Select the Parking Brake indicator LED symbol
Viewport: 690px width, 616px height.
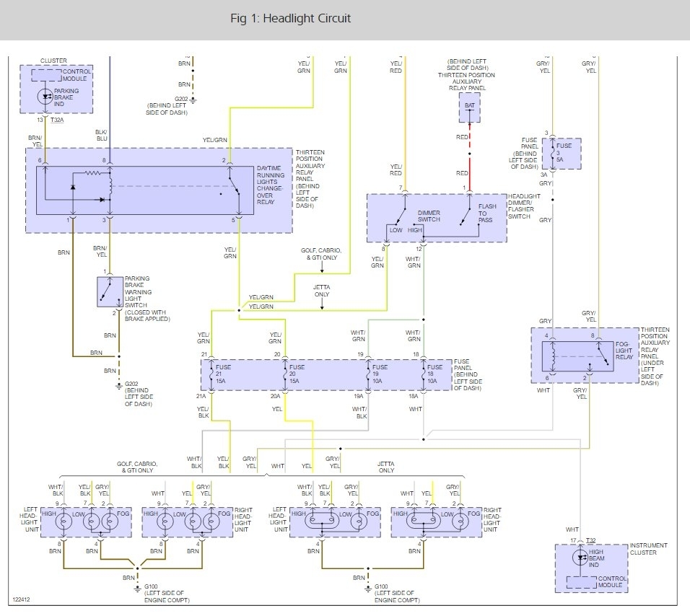pyautogui.click(x=45, y=97)
